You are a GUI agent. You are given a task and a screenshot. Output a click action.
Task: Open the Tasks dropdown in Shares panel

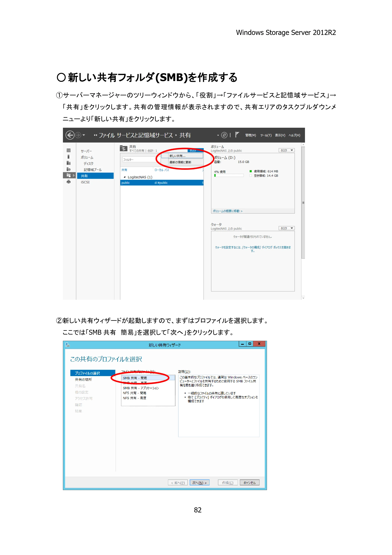195,150
